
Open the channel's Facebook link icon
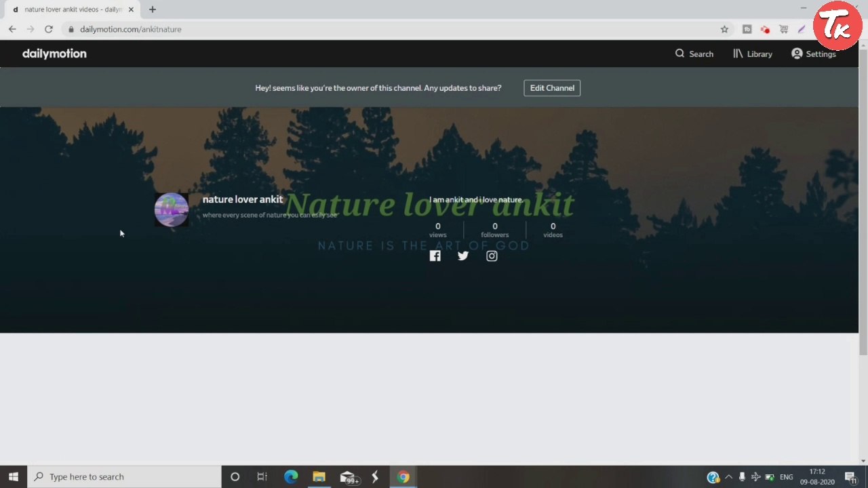435,256
